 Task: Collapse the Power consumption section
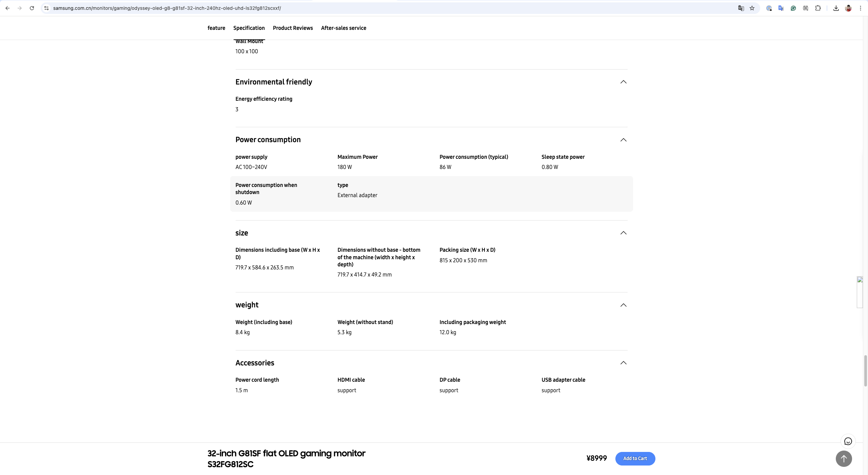point(623,140)
